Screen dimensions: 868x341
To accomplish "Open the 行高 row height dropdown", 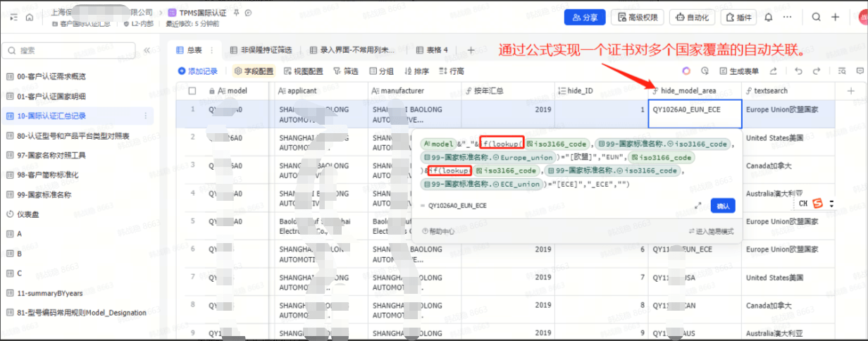I will click(x=452, y=71).
